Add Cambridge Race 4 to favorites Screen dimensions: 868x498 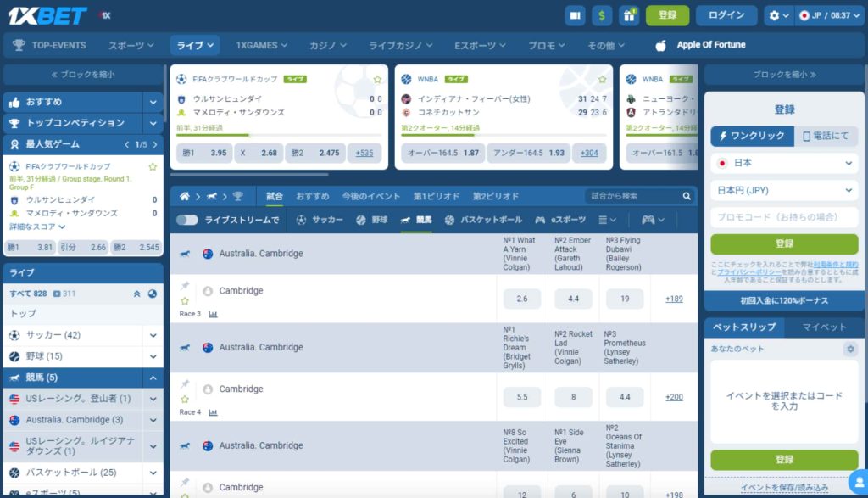coord(185,399)
